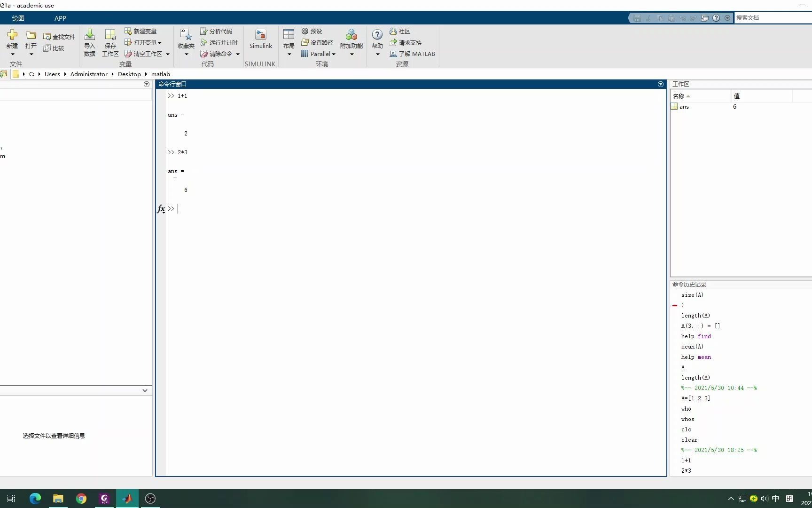Open the quick-access toolbar options arrow

(x=727, y=18)
